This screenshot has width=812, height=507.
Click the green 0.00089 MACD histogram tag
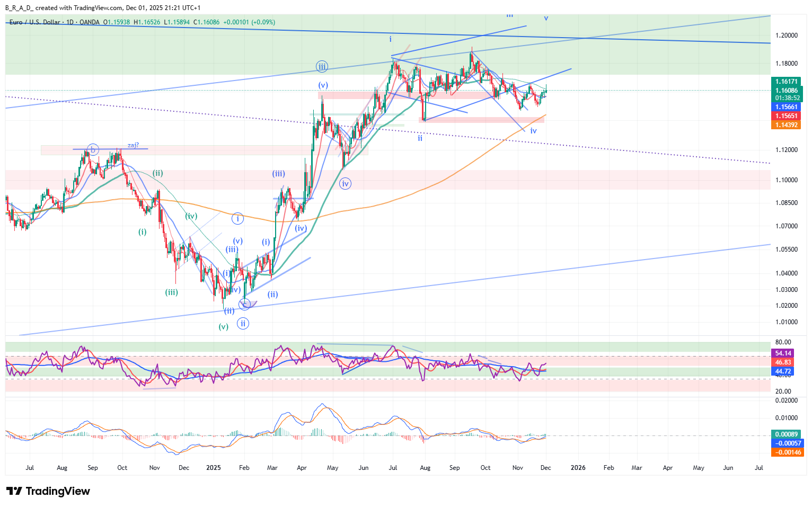coord(787,434)
